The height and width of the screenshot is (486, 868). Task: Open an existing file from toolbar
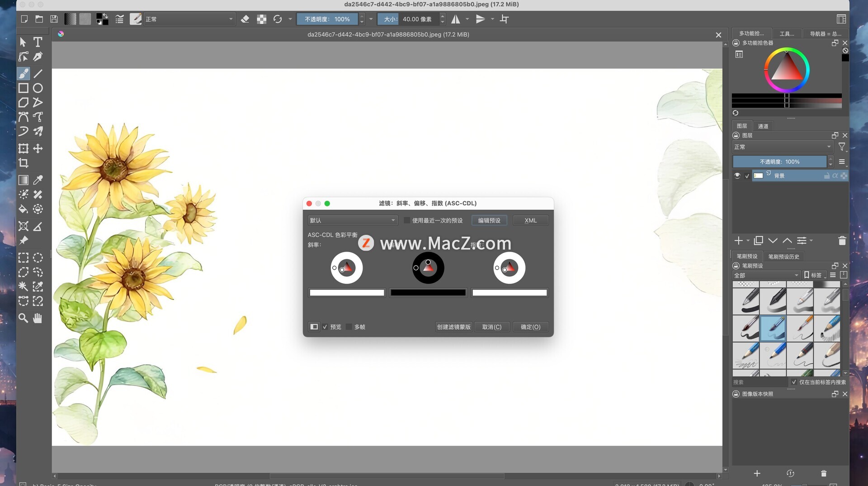pyautogui.click(x=39, y=19)
